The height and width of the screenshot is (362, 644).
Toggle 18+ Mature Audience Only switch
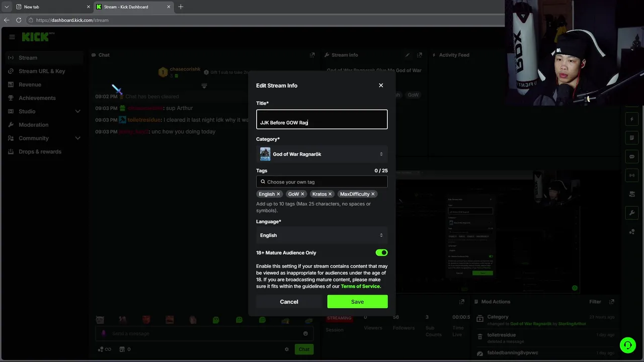point(381,252)
